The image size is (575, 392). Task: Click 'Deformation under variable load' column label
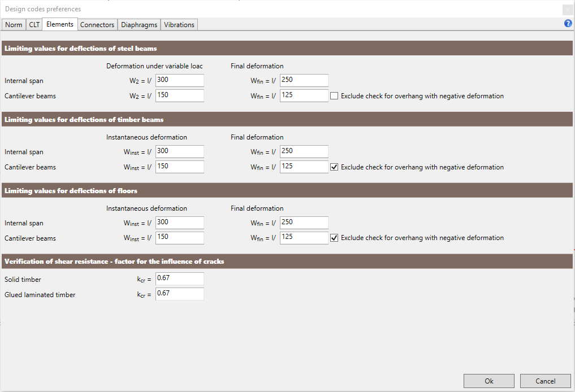[154, 66]
